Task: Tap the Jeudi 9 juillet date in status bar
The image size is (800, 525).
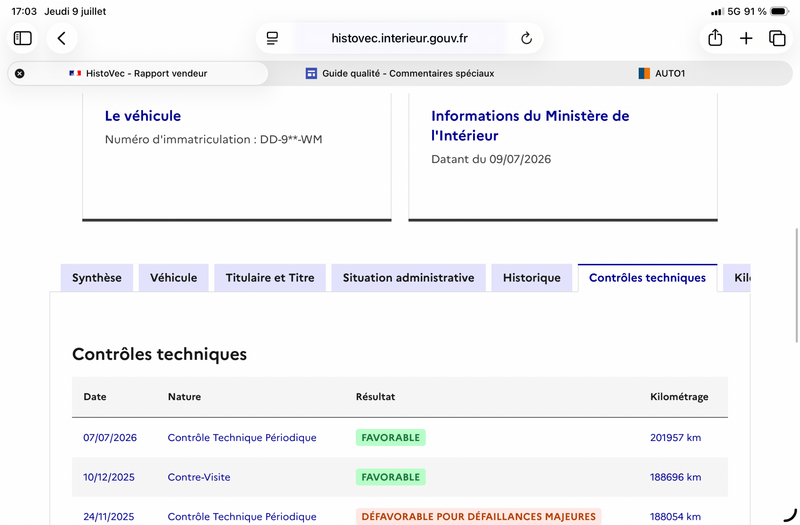Action: pos(75,11)
